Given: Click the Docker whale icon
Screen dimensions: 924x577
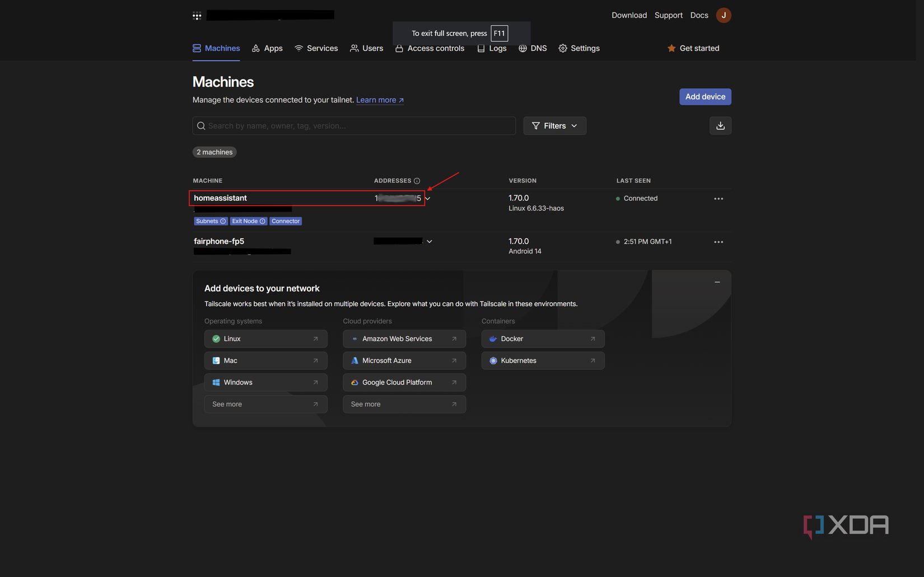Looking at the screenshot, I should [493, 339].
